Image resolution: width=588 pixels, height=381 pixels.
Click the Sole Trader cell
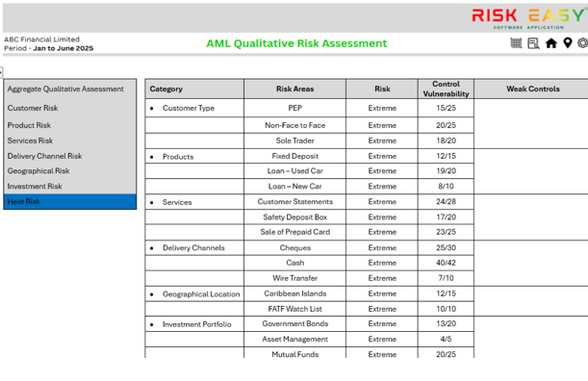pos(294,140)
